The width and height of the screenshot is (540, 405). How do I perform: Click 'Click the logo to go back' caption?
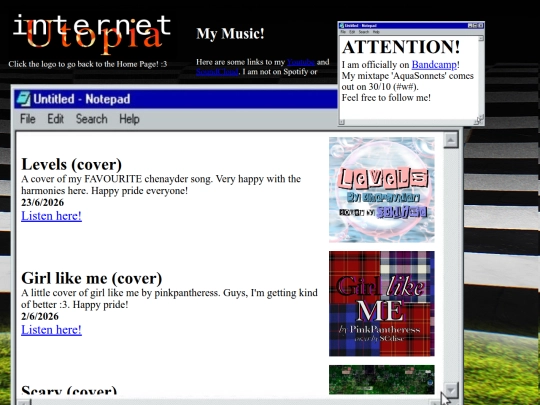point(87,64)
